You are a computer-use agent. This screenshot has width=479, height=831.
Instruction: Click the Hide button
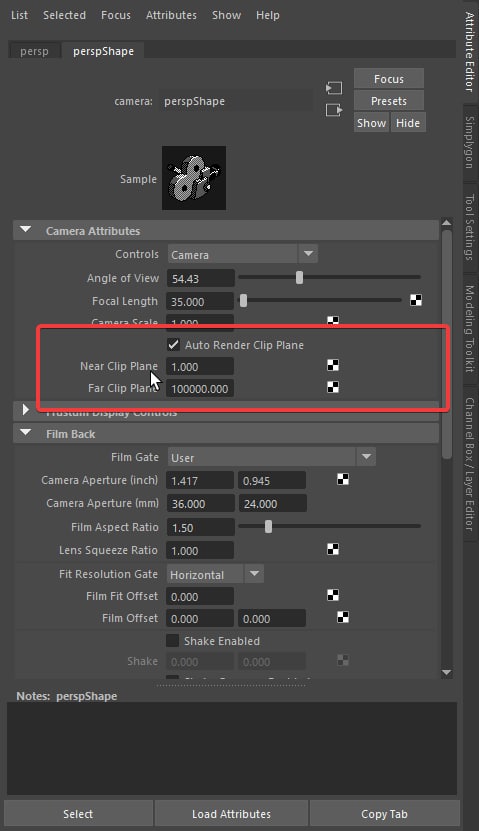pyautogui.click(x=408, y=123)
